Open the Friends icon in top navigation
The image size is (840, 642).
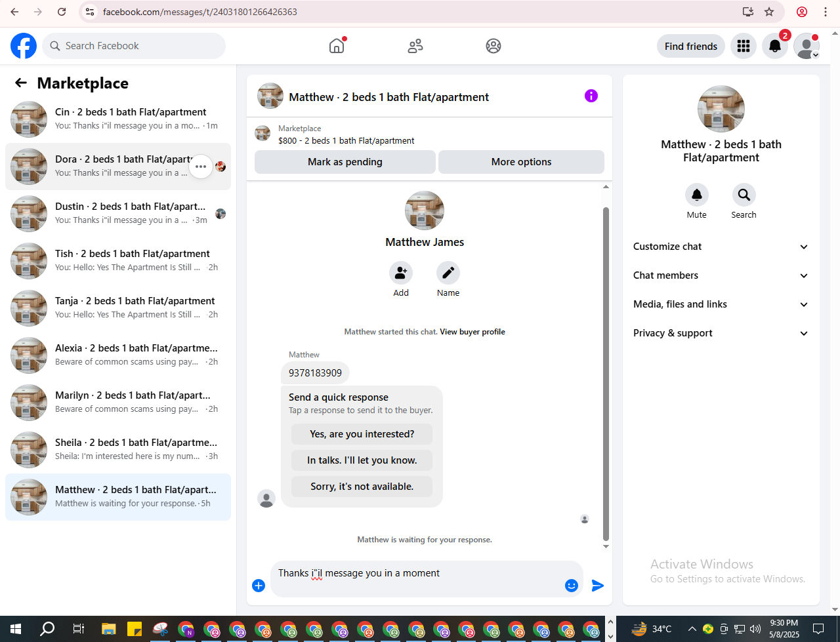[x=415, y=46]
